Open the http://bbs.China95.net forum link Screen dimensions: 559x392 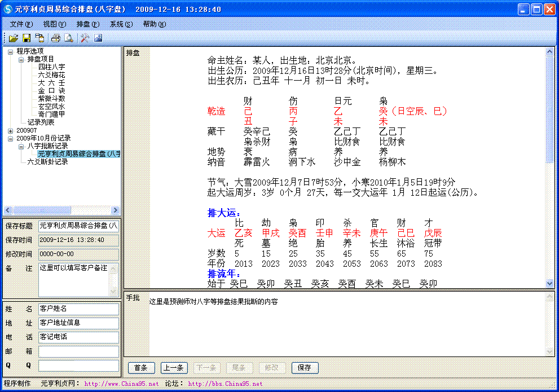(225, 384)
